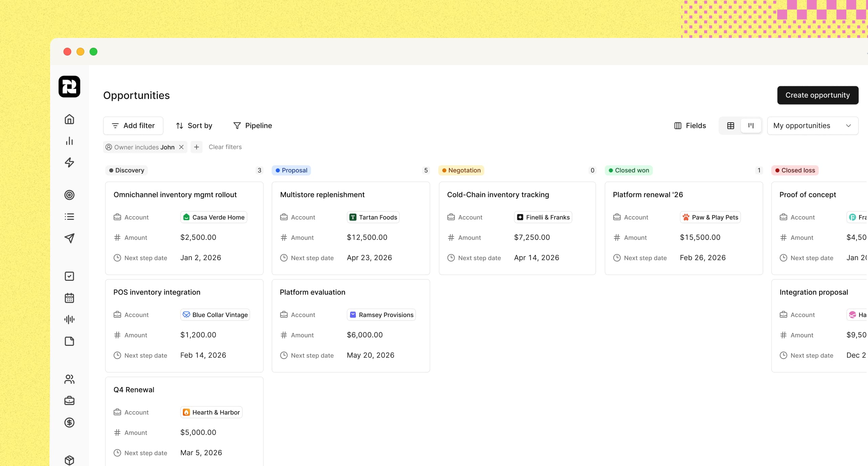Remove the Owner includes John filter
868x466 pixels.
[x=181, y=147]
